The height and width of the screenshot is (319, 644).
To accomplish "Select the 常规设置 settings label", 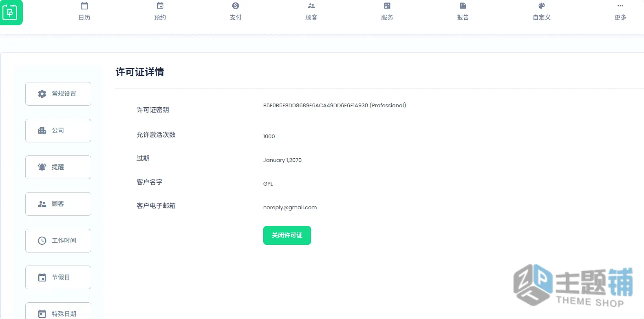I will click(64, 94).
